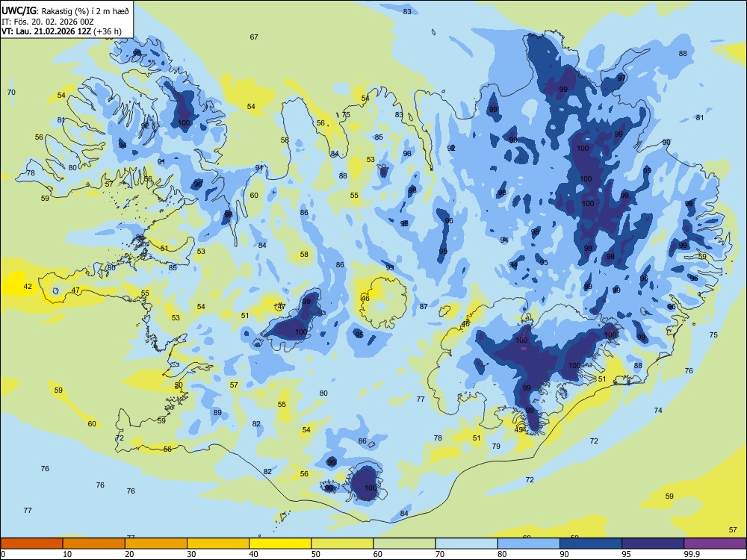This screenshot has width=747, height=560.
Task: Click the 'VT: Lau. 21.02.2026 12Z' valid time
Action: pos(46,31)
